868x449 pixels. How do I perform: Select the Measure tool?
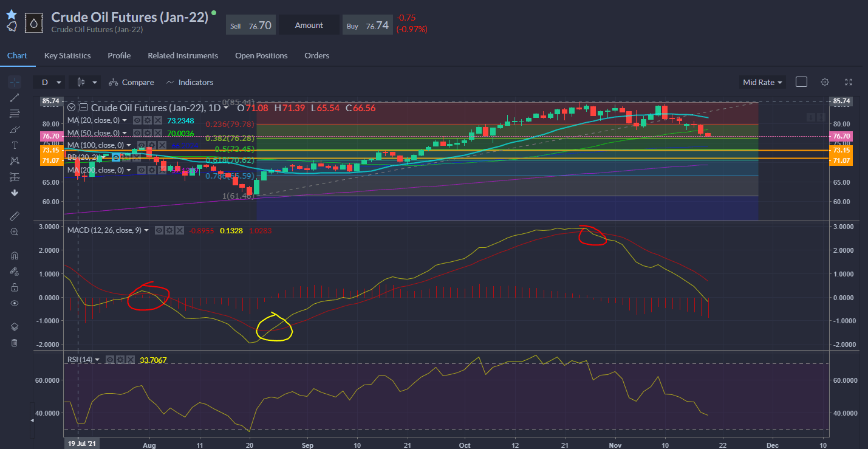pyautogui.click(x=15, y=214)
